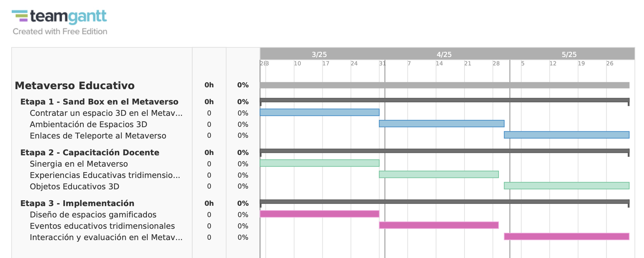Click the 0% progress value for Metaverso Educativo
The image size is (644, 258).
[x=243, y=85]
